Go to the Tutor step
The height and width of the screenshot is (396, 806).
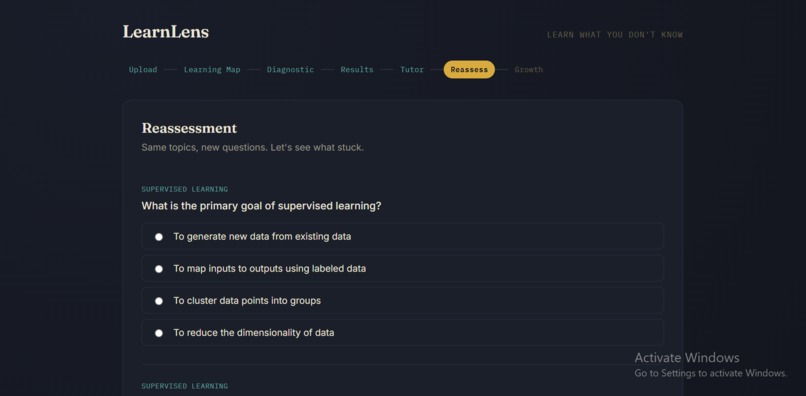(x=412, y=69)
